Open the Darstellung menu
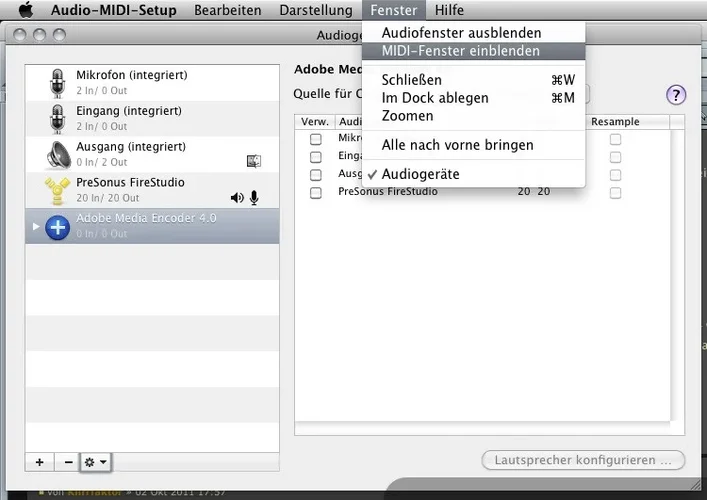This screenshot has width=707, height=500. pos(316,10)
